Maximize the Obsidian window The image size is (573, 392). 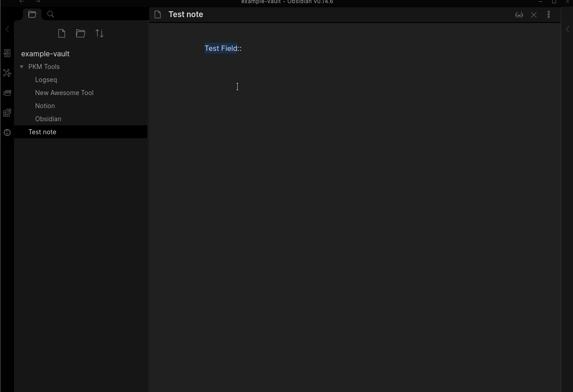[554, 2]
